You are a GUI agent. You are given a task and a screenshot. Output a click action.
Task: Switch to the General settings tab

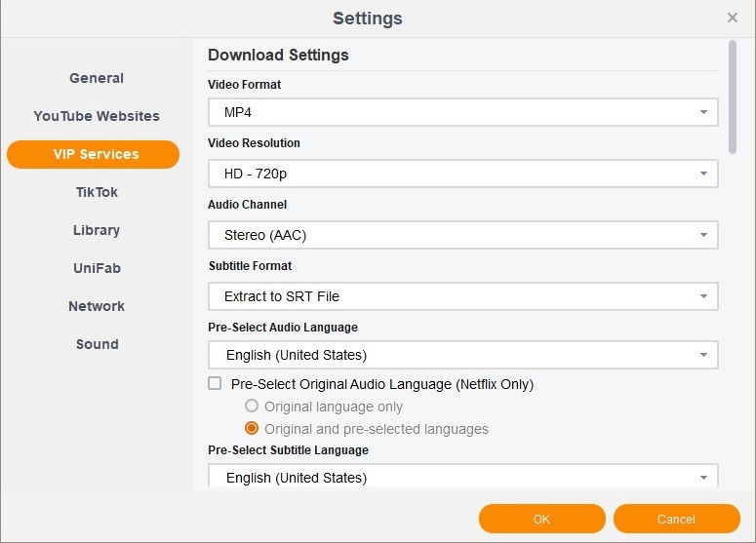tap(97, 78)
